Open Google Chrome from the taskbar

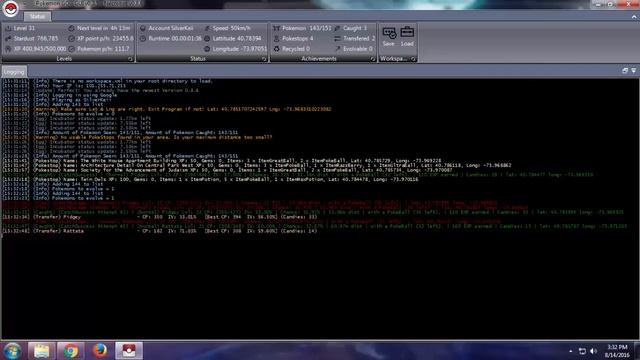click(70, 351)
